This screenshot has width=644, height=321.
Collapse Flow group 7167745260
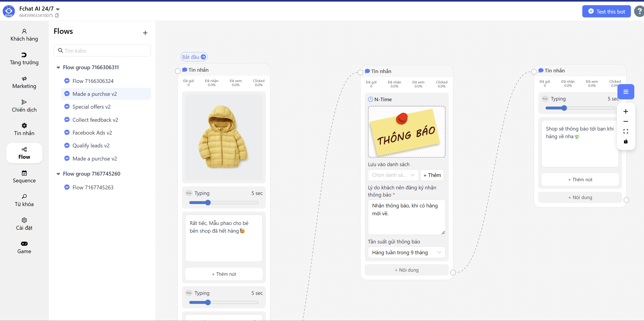[58, 174]
